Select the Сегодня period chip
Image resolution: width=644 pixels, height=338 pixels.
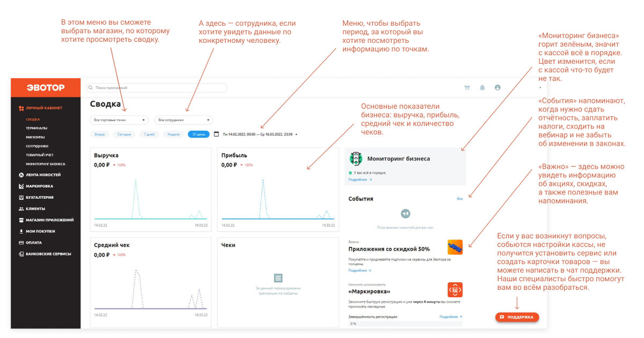click(125, 134)
